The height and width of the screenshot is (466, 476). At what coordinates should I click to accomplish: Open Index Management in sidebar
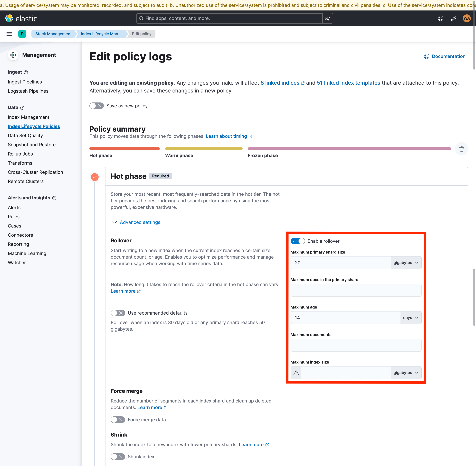click(x=28, y=117)
